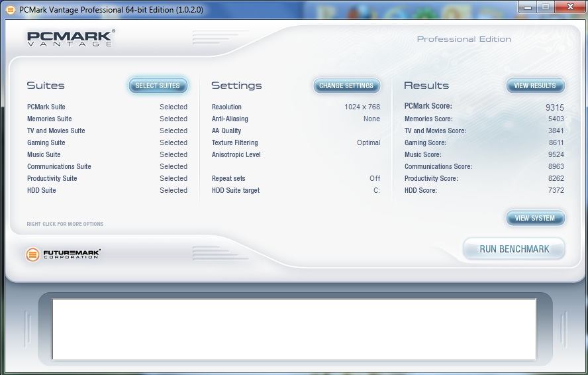
Task: Click Selected status of HDD Suite
Action: click(x=173, y=191)
